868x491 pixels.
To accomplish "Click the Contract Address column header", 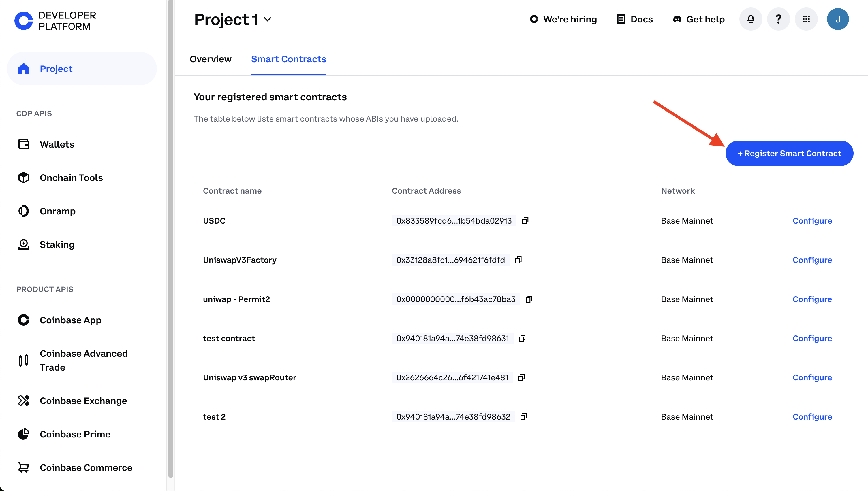I will click(426, 190).
